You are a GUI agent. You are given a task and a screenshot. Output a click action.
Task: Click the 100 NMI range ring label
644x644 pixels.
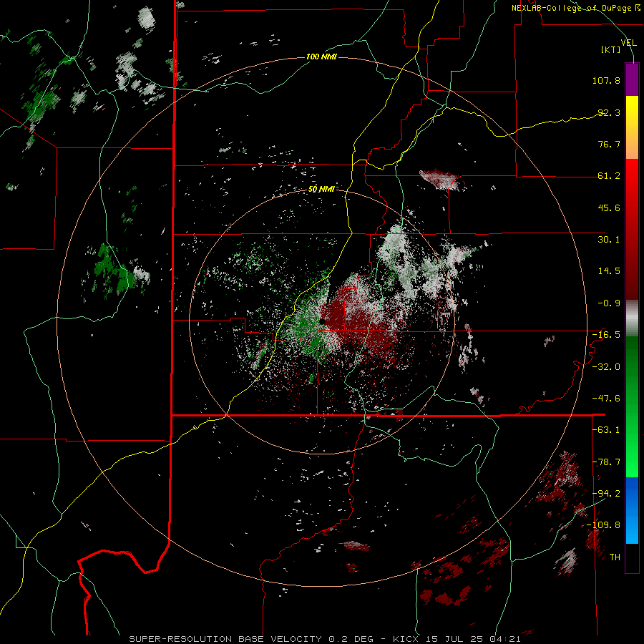tap(321, 57)
